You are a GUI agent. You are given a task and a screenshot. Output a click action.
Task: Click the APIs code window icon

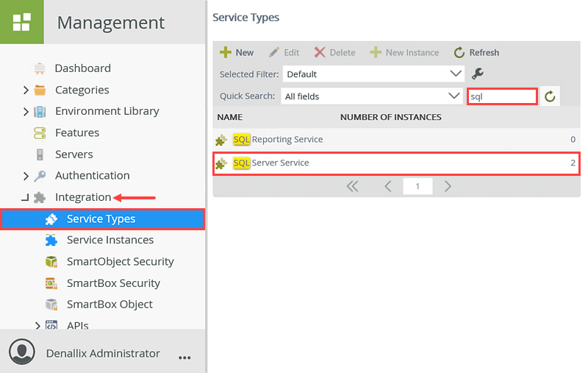51,325
